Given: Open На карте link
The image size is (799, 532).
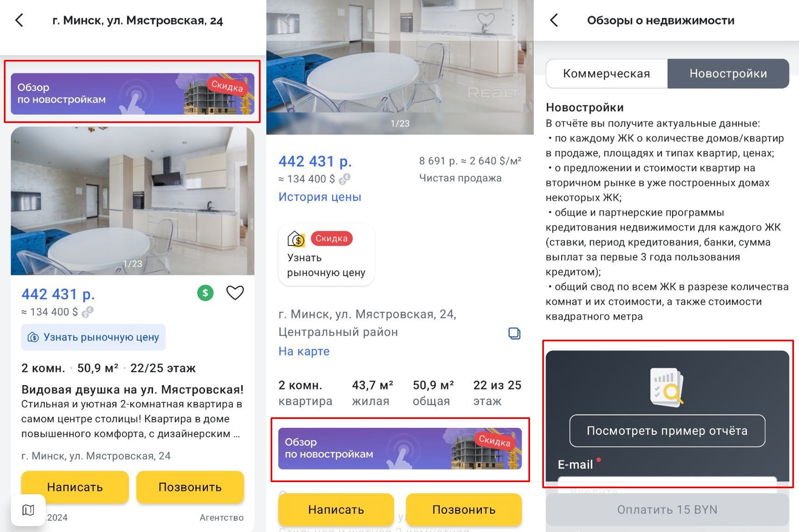Looking at the screenshot, I should coord(304,351).
